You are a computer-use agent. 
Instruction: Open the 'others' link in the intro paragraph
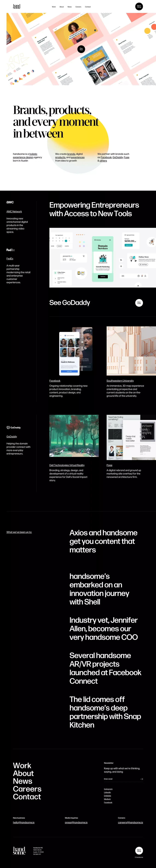point(103,161)
